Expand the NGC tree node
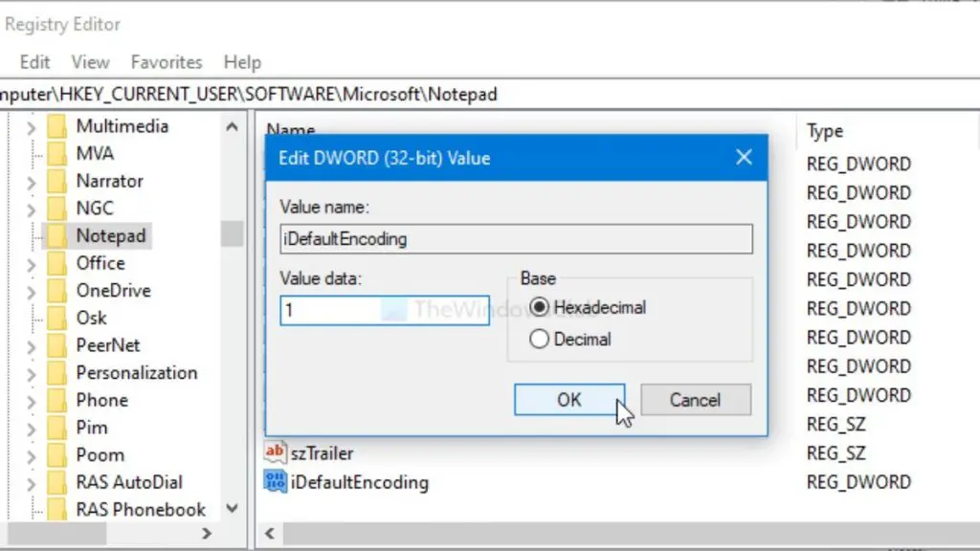The height and width of the screenshot is (551, 980). pyautogui.click(x=32, y=209)
